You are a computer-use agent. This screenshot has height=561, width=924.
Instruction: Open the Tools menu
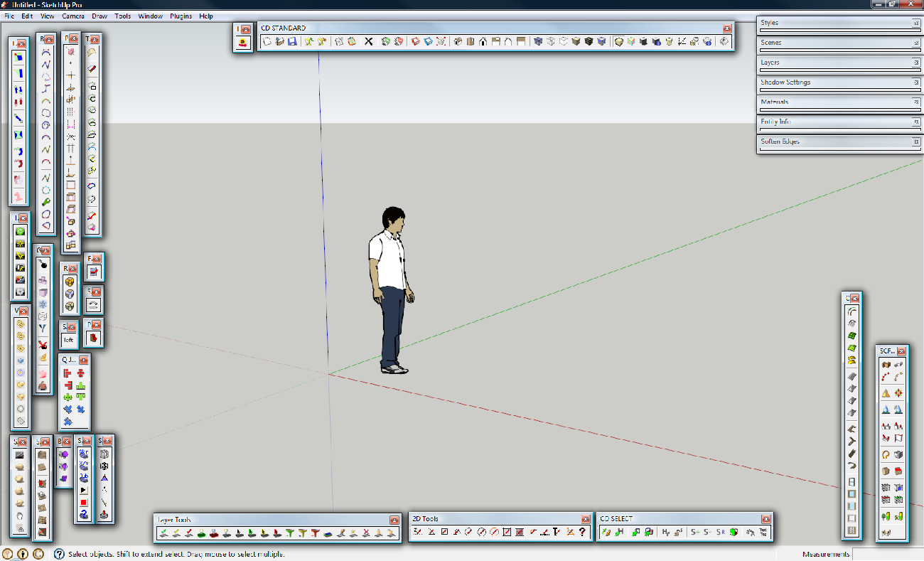coord(123,16)
